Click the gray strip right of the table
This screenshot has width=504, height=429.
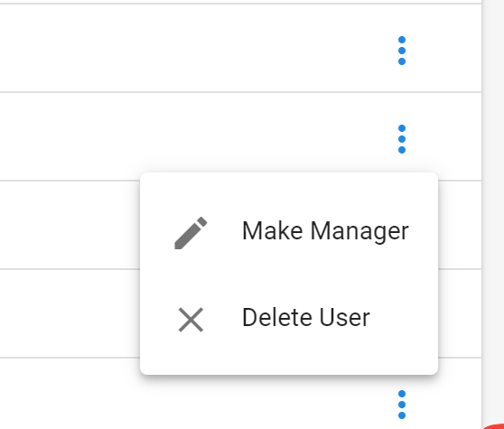pyautogui.click(x=493, y=192)
